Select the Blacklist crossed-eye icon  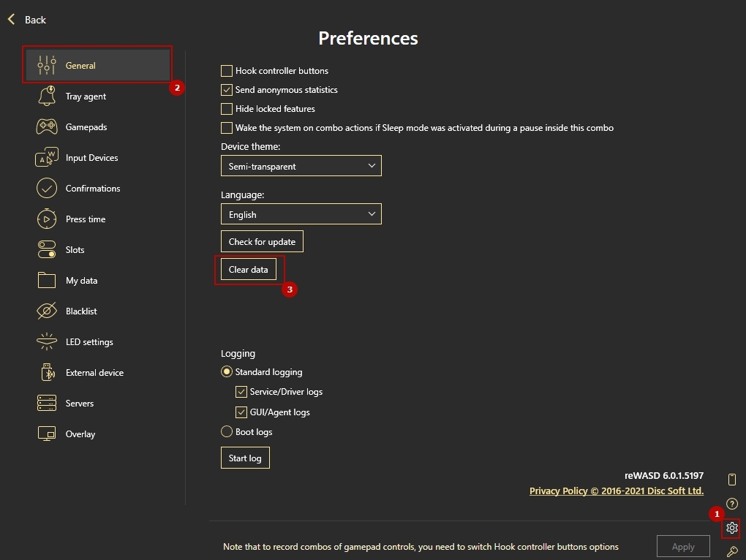(x=47, y=311)
